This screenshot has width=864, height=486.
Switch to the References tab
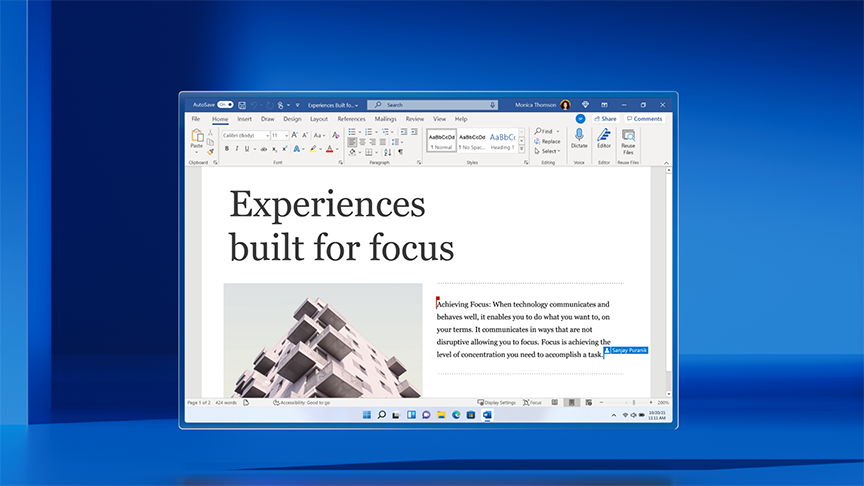351,119
